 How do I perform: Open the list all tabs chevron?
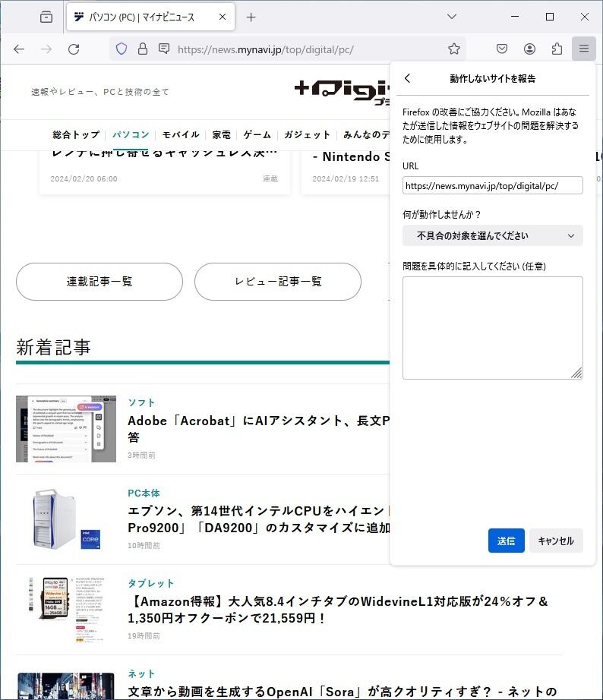[452, 17]
